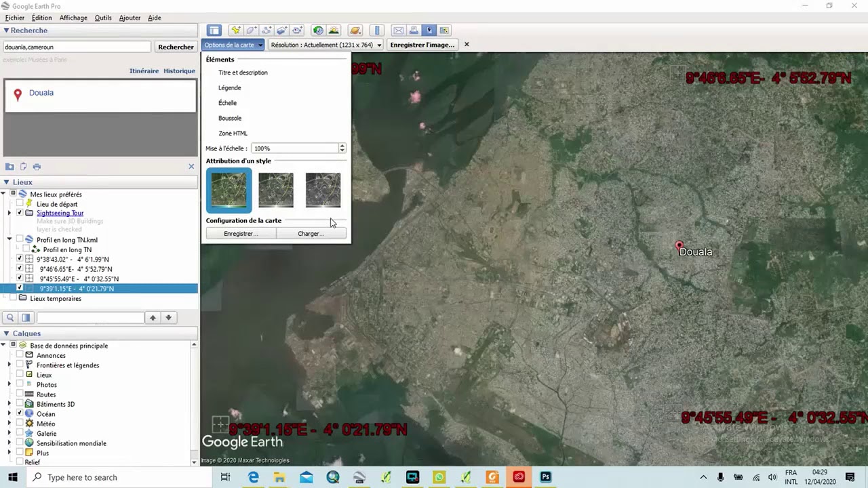
Task: Open Task View on the taskbar
Action: (226, 477)
